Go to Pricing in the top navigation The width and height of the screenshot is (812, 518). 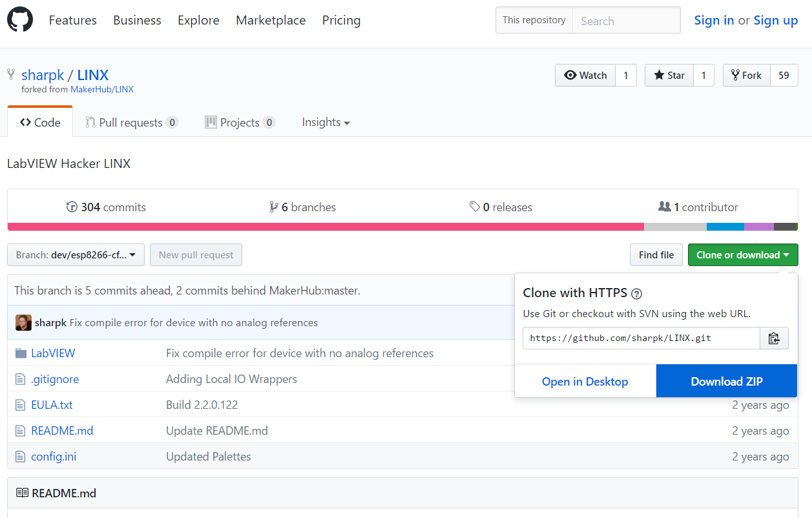point(342,20)
